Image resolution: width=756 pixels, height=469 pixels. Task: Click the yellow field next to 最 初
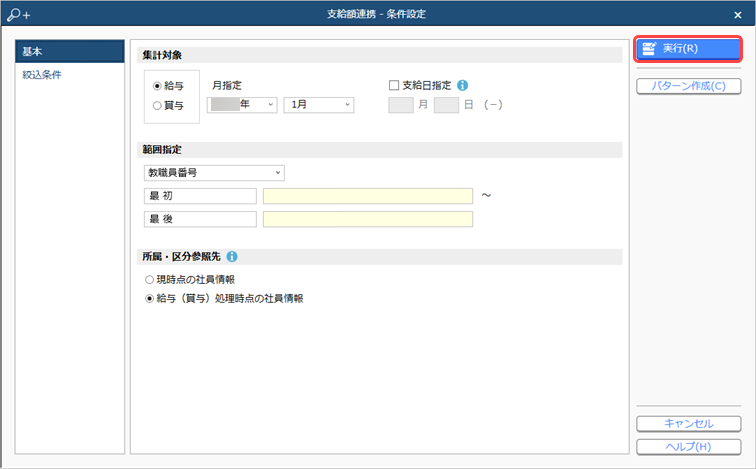[x=368, y=196]
